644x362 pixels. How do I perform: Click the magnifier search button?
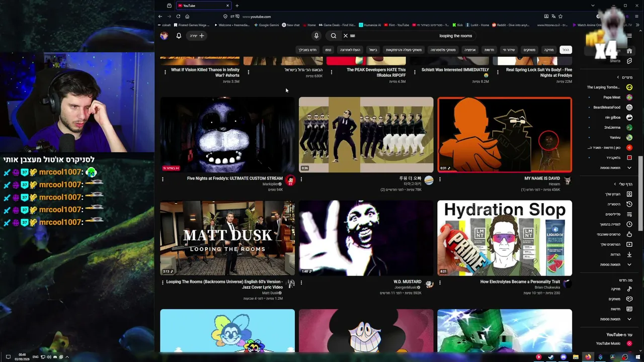(334, 36)
